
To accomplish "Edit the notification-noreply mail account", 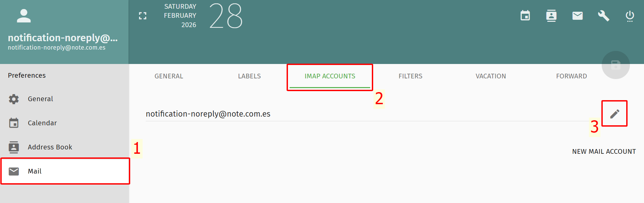I will tap(614, 114).
